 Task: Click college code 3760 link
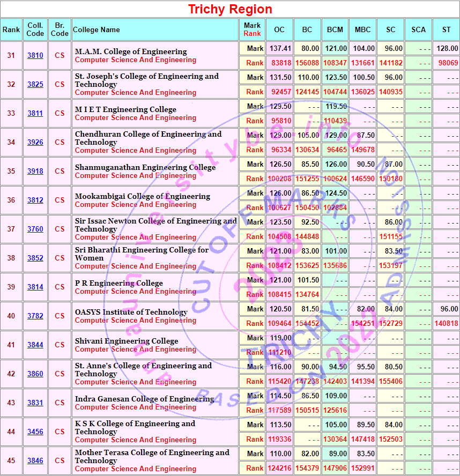pyautogui.click(x=35, y=229)
